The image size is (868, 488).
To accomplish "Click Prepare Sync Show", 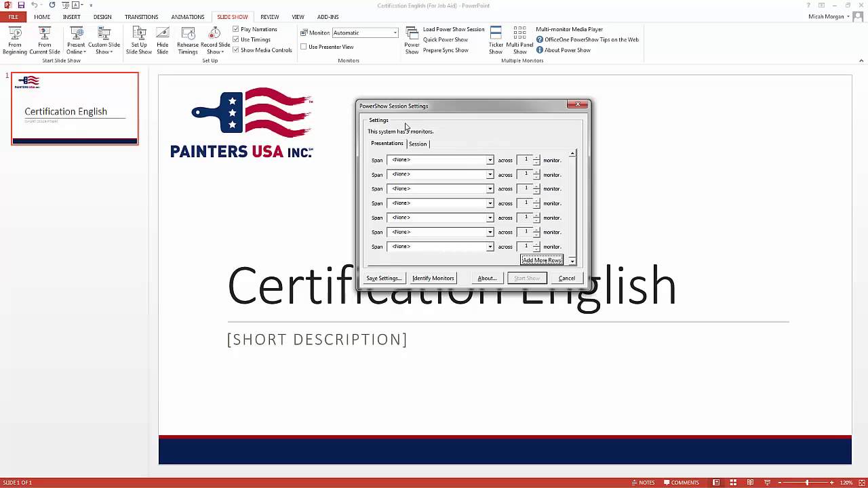I will pos(446,50).
